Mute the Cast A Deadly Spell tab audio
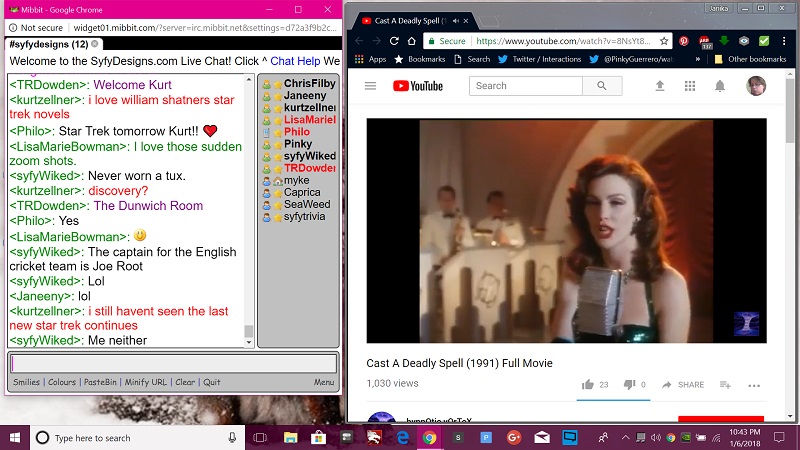This screenshot has width=800, height=450. point(456,21)
